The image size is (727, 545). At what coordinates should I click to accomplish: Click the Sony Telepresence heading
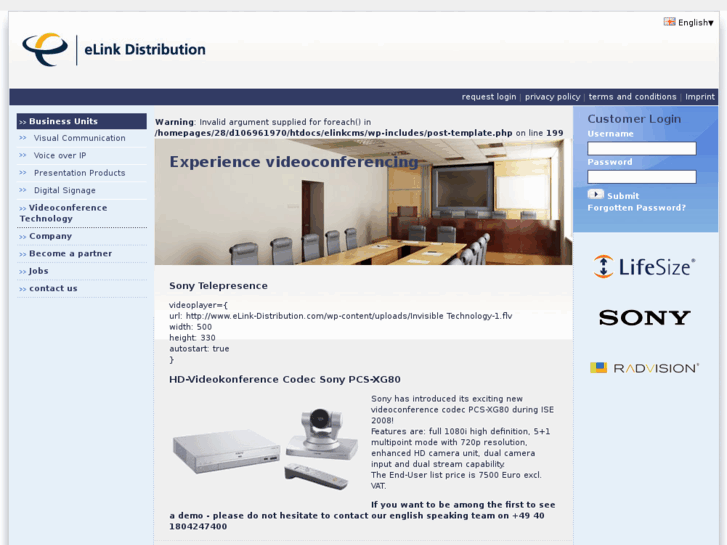(218, 286)
